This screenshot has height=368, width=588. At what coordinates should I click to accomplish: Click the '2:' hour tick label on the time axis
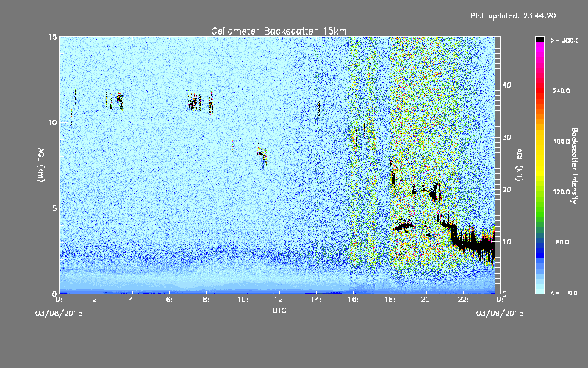(x=96, y=300)
